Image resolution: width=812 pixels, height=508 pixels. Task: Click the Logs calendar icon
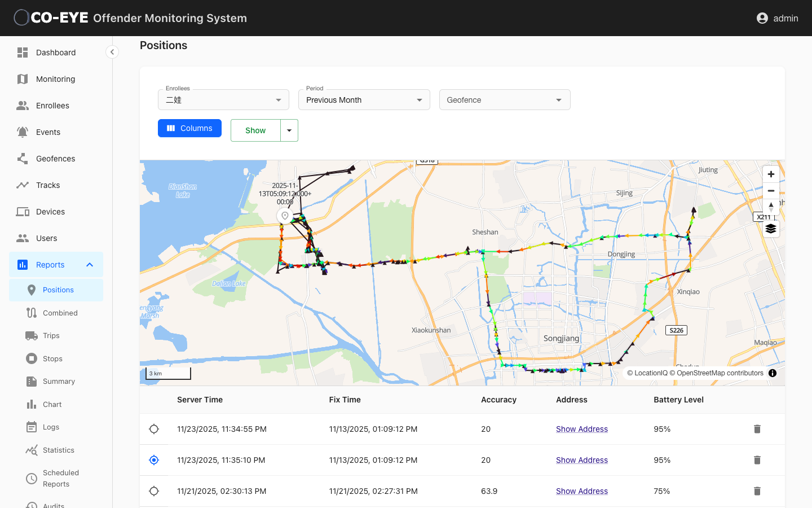[32, 427]
